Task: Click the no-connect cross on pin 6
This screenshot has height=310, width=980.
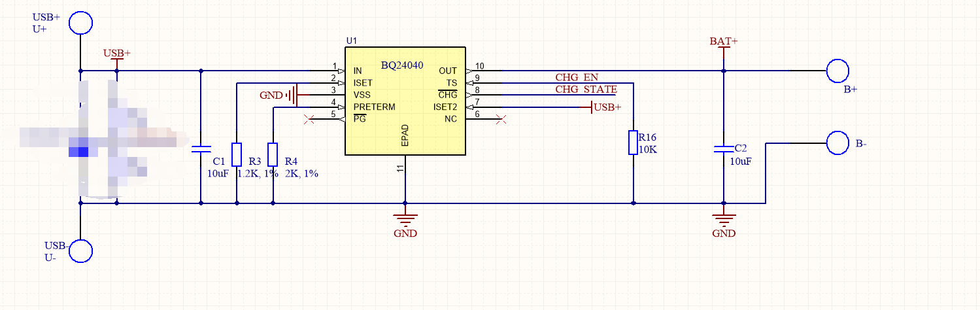Action: tap(501, 119)
